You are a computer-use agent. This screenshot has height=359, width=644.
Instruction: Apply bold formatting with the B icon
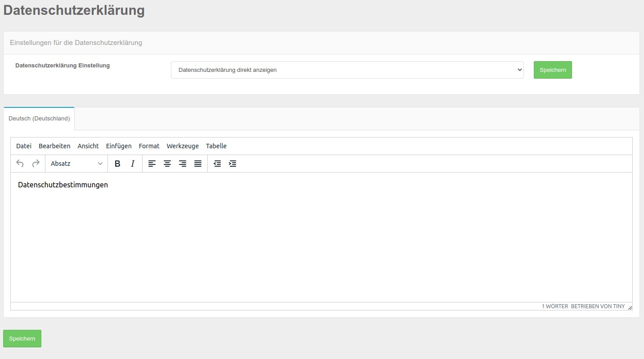[x=117, y=164]
